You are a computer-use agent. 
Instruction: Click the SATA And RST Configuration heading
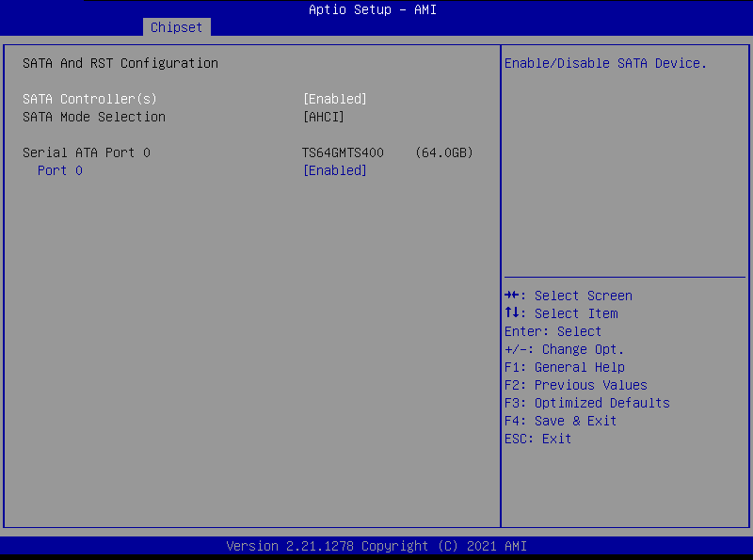(x=120, y=63)
